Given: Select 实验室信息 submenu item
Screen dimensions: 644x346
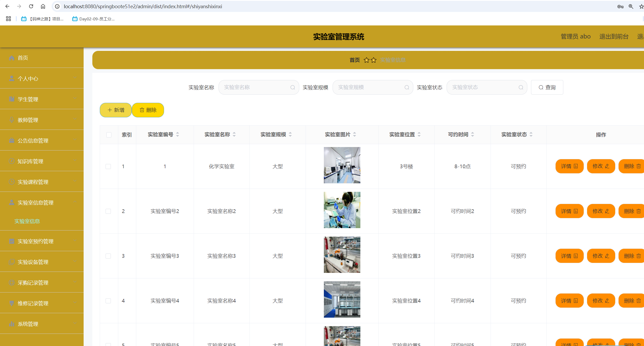Looking at the screenshot, I should 27,221.
